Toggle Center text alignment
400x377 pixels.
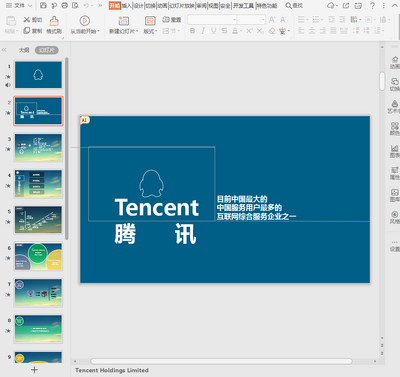312,31
